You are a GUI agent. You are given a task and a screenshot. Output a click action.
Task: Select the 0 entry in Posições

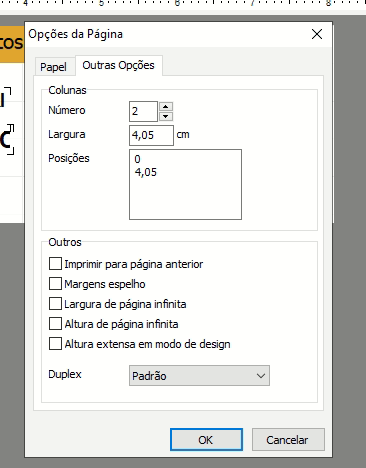(x=137, y=159)
